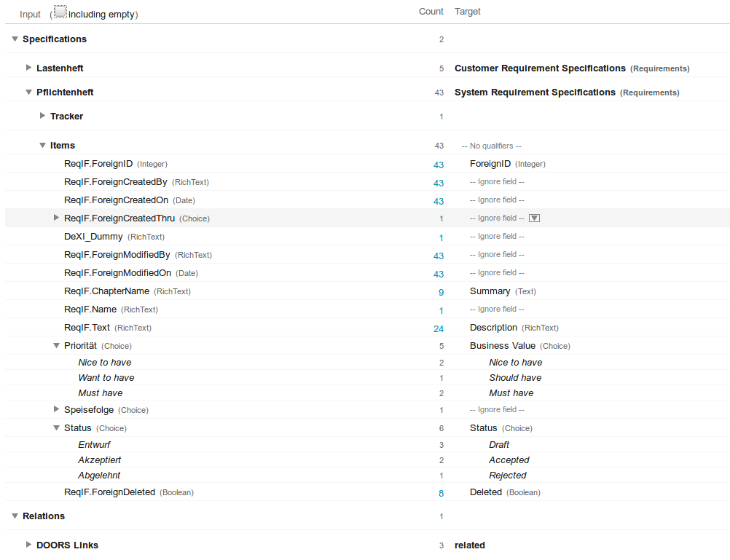The image size is (730, 560).
Task: Collapse the Items mapping list
Action: pos(42,145)
